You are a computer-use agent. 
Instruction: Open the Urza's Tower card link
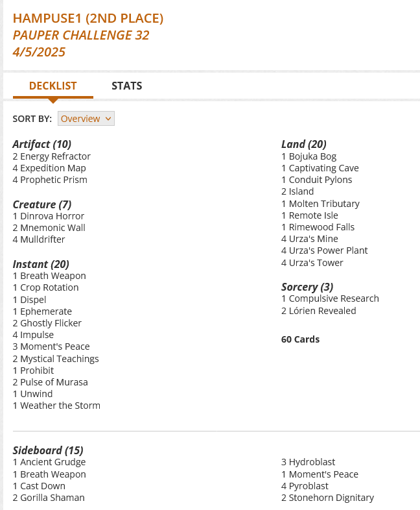pyautogui.click(x=316, y=263)
